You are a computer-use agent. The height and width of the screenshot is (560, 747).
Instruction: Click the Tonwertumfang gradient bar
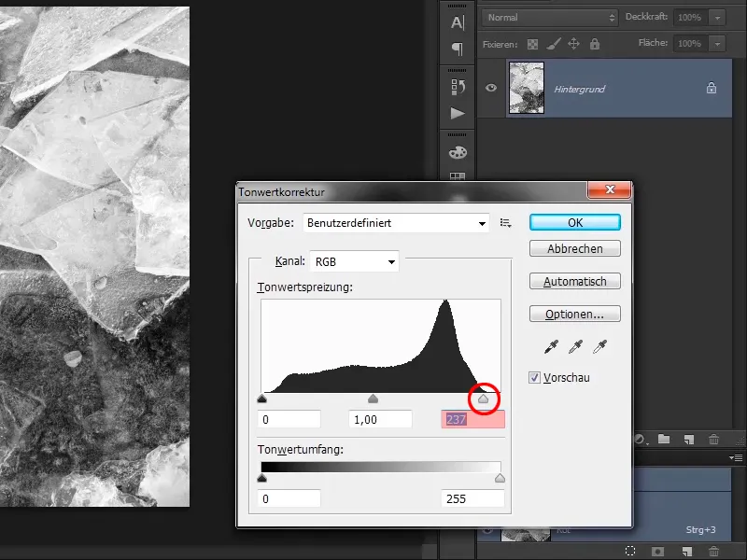point(381,467)
